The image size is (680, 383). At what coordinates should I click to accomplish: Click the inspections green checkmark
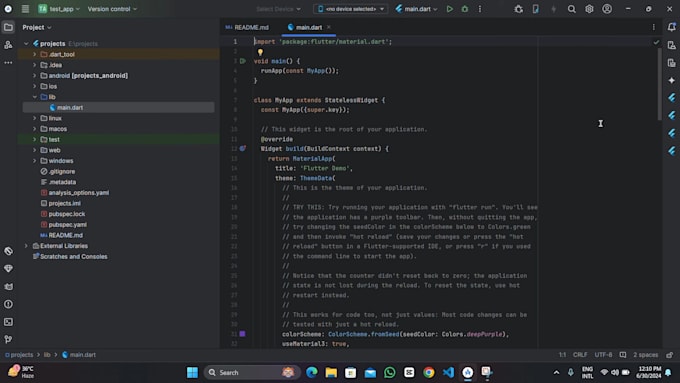tap(656, 42)
